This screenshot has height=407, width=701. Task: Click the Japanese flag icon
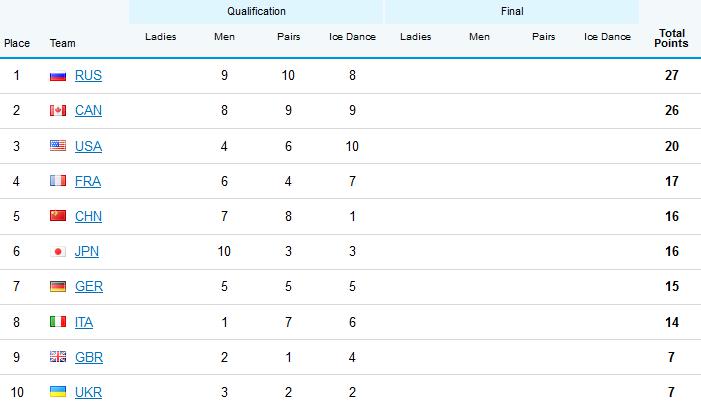pyautogui.click(x=57, y=252)
